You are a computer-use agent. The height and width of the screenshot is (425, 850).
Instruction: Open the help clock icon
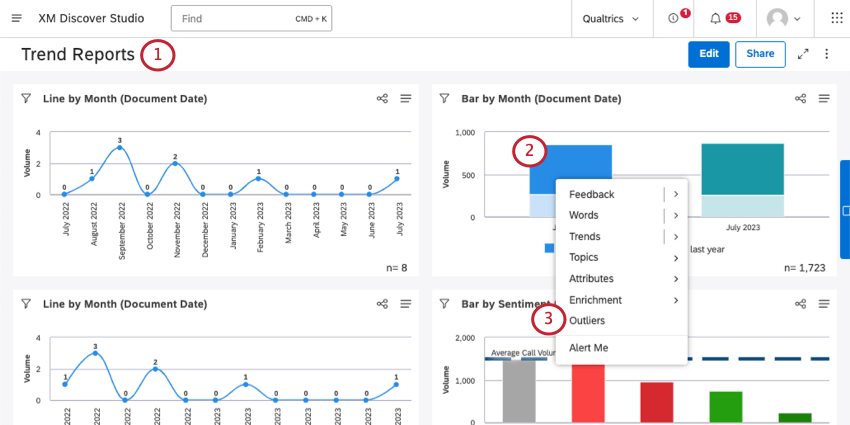[x=673, y=19]
